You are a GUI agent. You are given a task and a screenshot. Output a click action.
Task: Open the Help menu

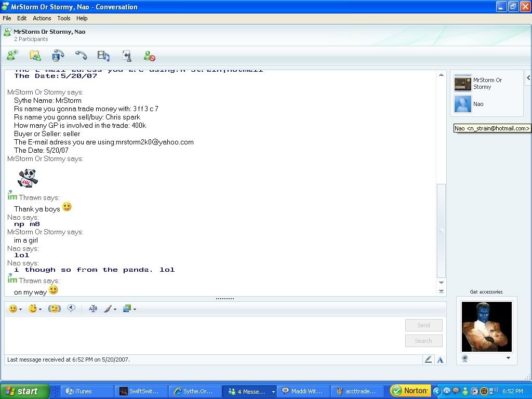click(x=82, y=18)
